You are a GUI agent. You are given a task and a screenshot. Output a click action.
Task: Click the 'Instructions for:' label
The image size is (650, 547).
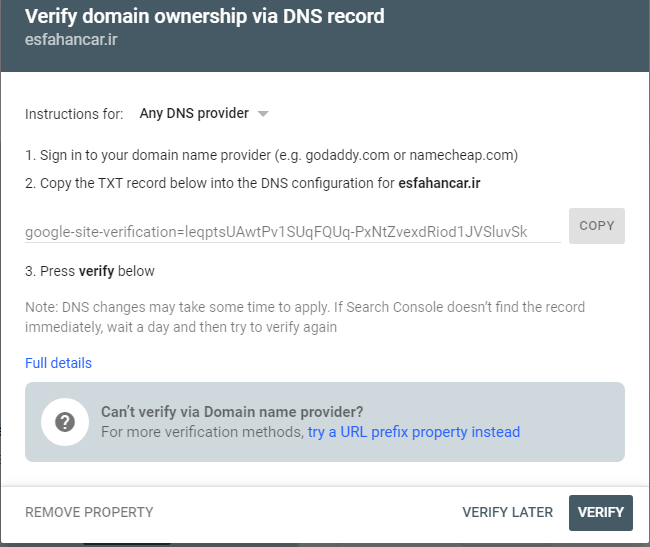[74, 114]
